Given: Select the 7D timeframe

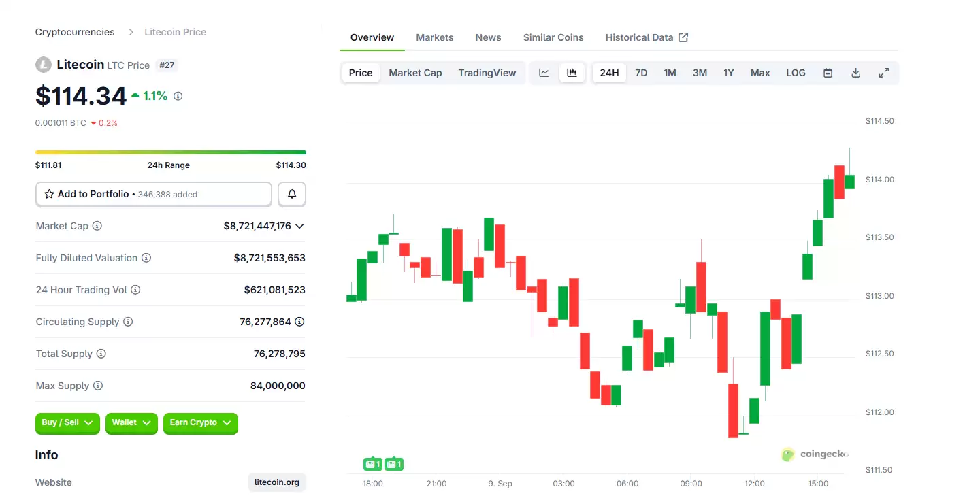Looking at the screenshot, I should point(640,72).
